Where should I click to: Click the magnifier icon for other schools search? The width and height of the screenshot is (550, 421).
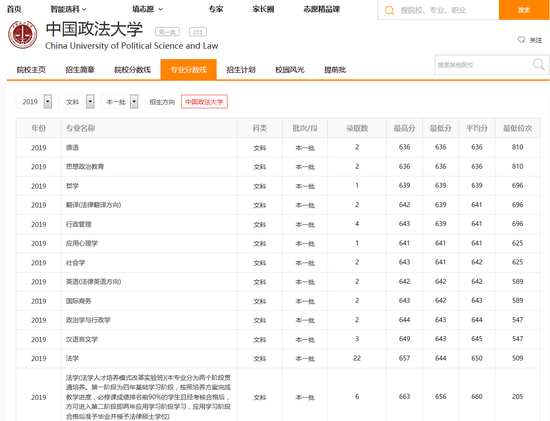(538, 65)
